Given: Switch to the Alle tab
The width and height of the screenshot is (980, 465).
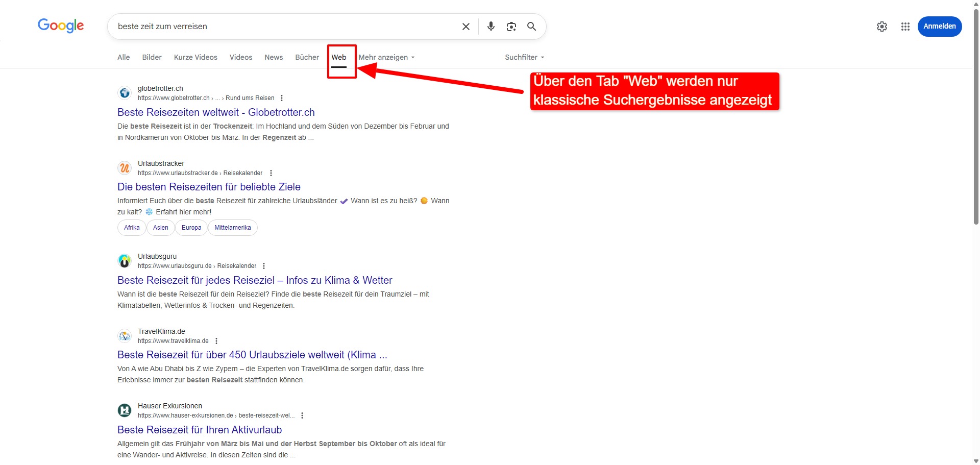Looking at the screenshot, I should point(124,57).
